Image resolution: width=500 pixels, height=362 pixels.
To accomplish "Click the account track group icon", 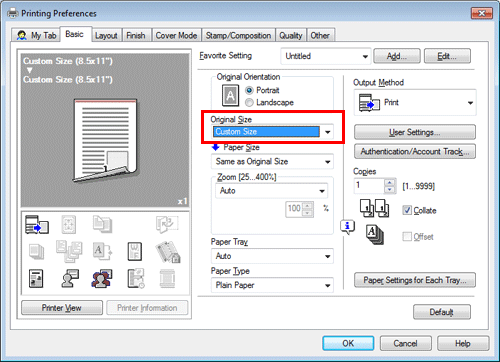I will click(102, 278).
